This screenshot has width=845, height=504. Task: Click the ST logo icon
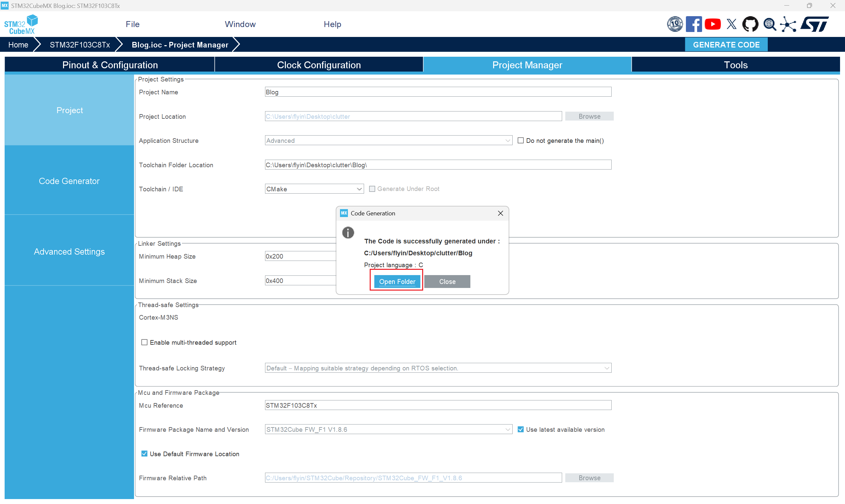coord(815,24)
